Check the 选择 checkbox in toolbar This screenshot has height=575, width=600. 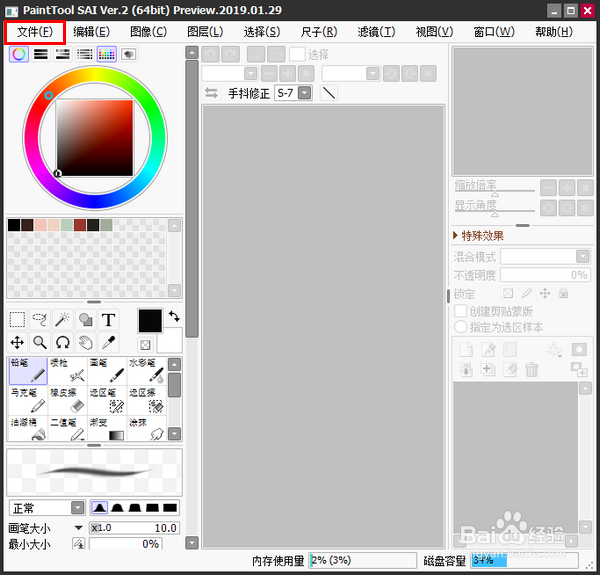297,54
